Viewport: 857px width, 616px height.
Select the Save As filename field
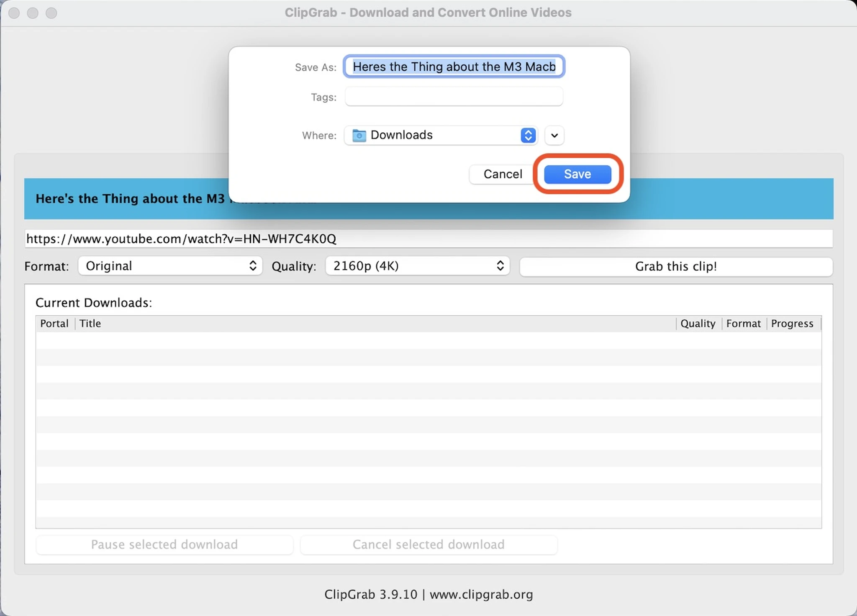[x=454, y=67]
